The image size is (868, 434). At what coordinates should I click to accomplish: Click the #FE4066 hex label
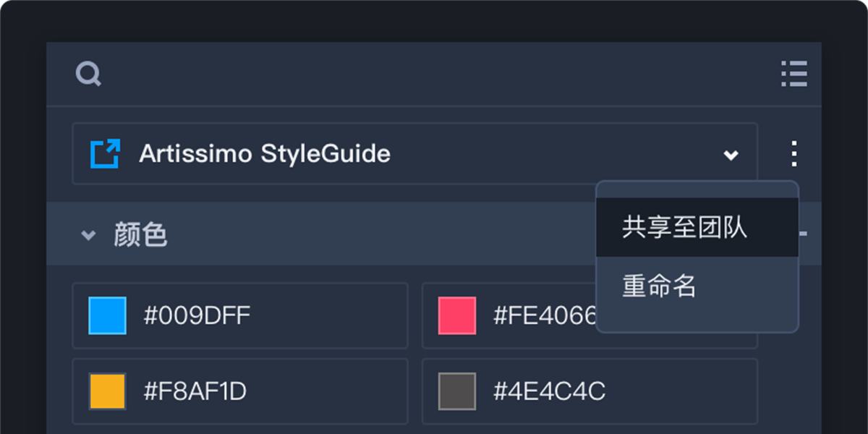tap(544, 316)
